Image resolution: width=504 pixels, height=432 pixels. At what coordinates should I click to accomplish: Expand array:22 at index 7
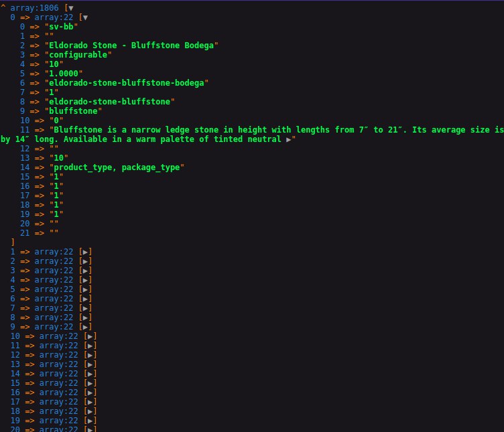[x=85, y=308]
